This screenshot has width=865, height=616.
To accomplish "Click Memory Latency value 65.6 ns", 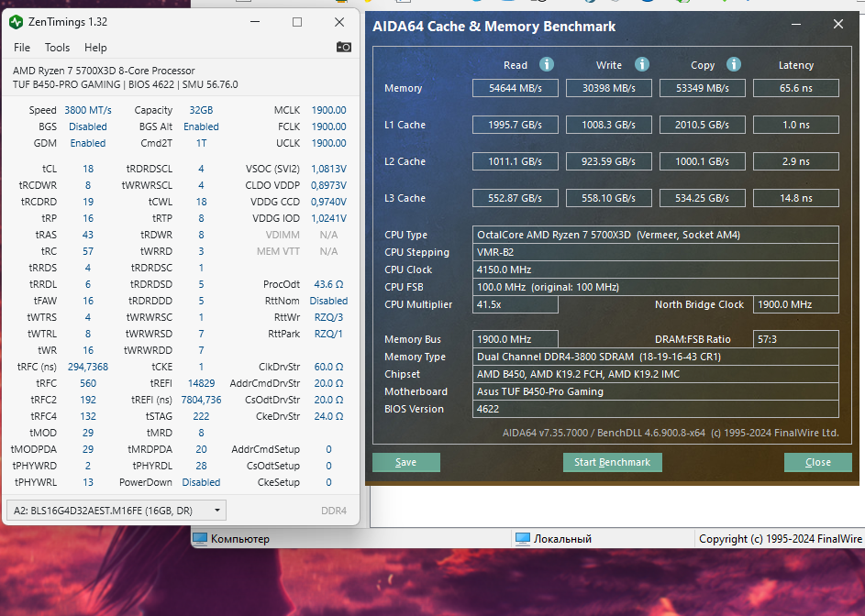I will 796,88.
